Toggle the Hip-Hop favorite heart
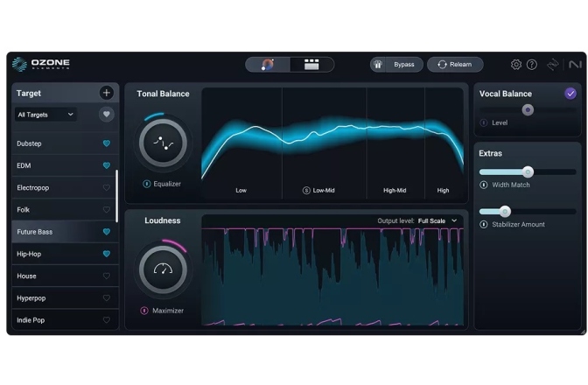 [x=107, y=254]
